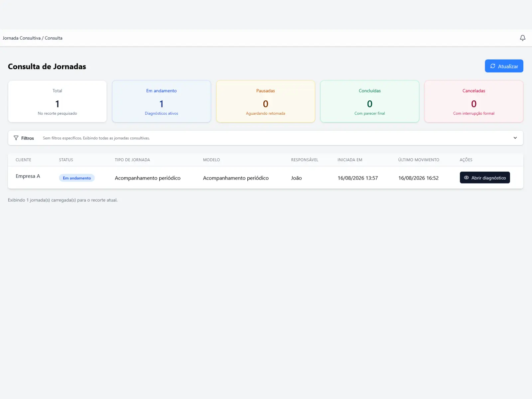Click the STATUS column header
The image size is (532, 399).
tap(66, 160)
